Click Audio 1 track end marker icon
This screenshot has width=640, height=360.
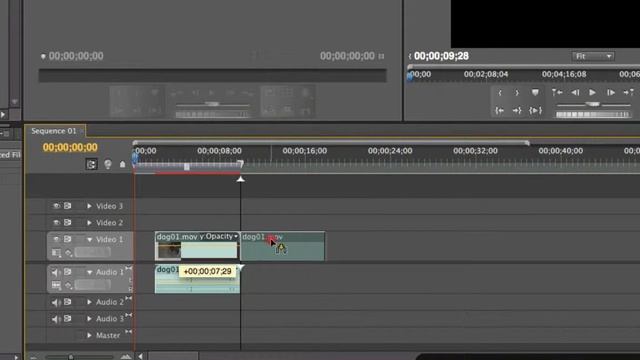[129, 269]
